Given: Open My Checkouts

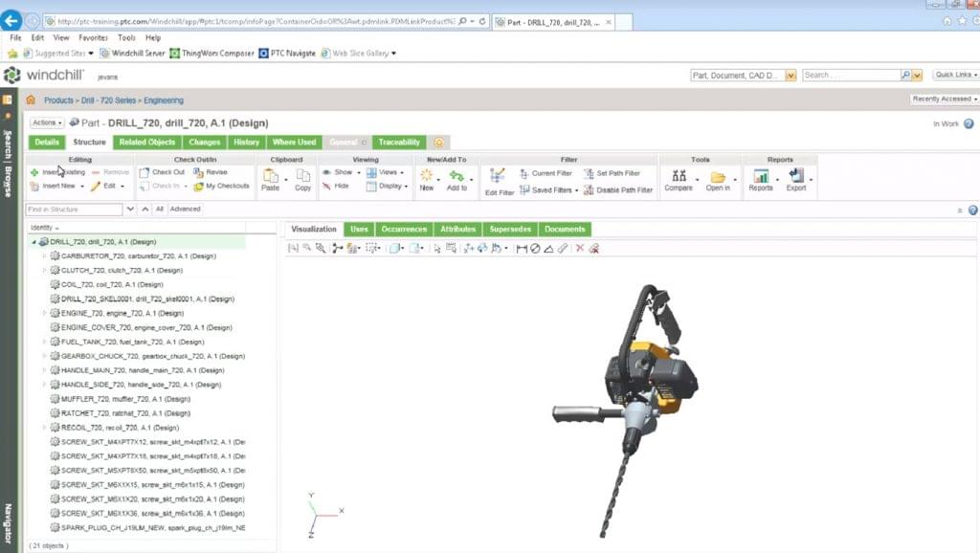Looking at the screenshot, I should 221,187.
